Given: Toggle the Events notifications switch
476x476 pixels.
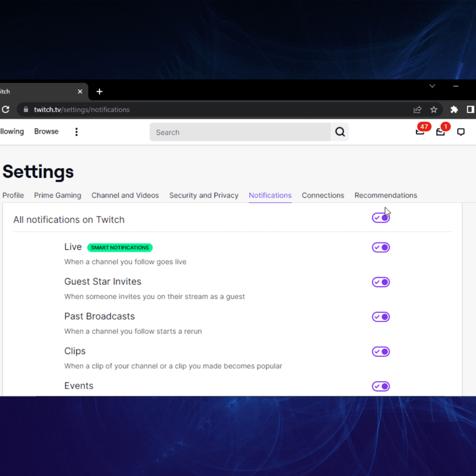Looking at the screenshot, I should coord(381,386).
